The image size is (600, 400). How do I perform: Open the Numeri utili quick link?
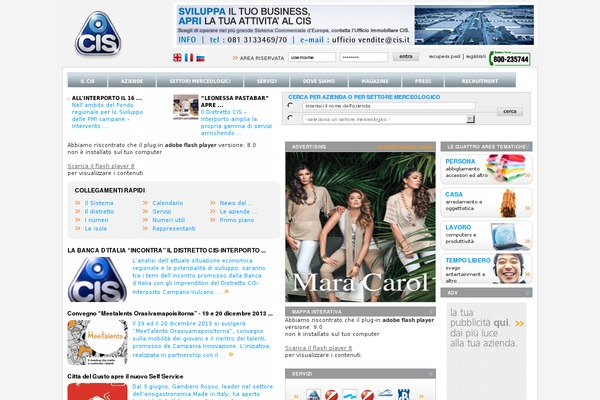tap(168, 220)
